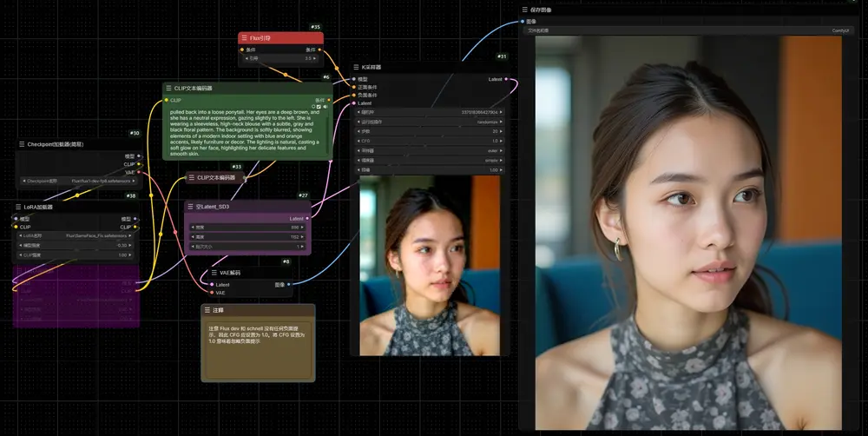Open the collapsed CLIP文本编码器 node menu icon

pos(192,178)
